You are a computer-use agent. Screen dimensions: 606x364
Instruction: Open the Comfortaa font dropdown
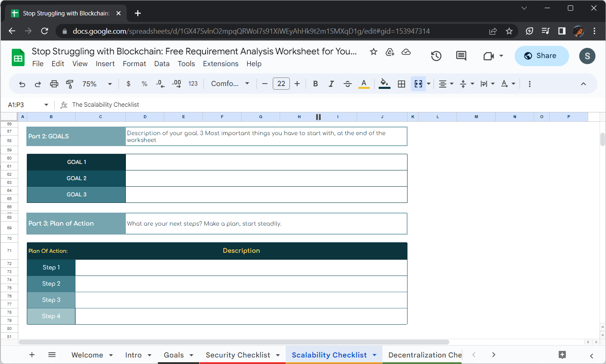(230, 84)
